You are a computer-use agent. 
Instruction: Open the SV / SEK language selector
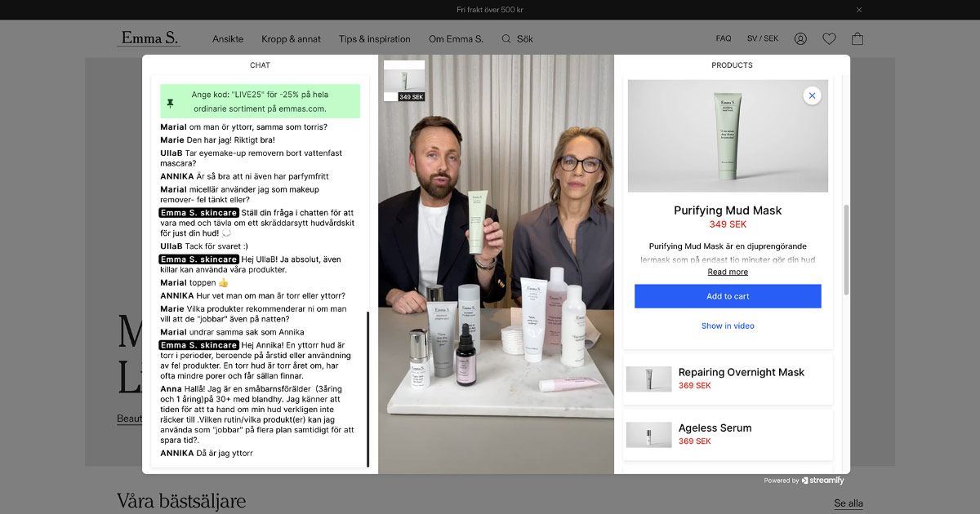tap(760, 38)
